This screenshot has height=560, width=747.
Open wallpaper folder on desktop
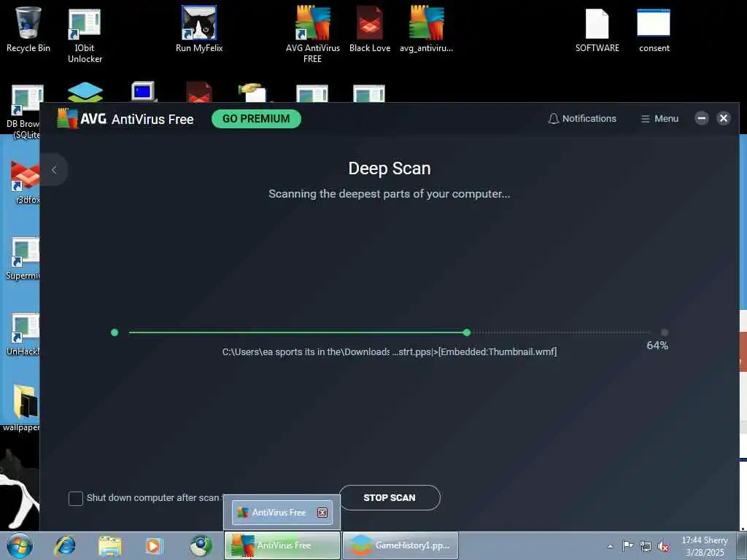[x=21, y=408]
